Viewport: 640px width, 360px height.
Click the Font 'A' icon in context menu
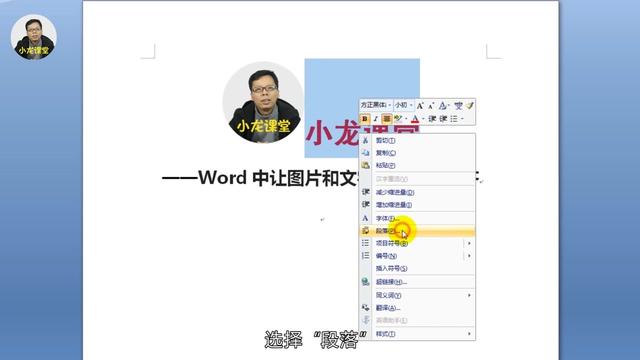(365, 218)
